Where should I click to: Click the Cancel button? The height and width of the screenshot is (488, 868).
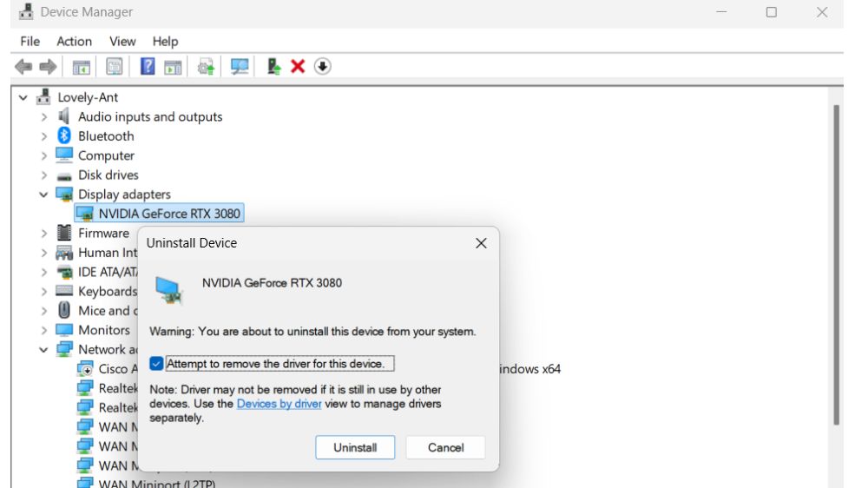(445, 447)
